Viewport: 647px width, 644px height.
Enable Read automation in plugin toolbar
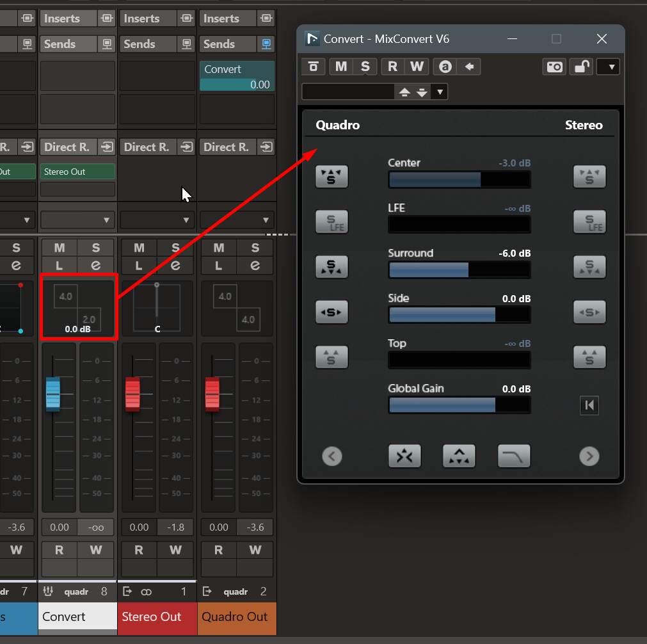point(392,67)
